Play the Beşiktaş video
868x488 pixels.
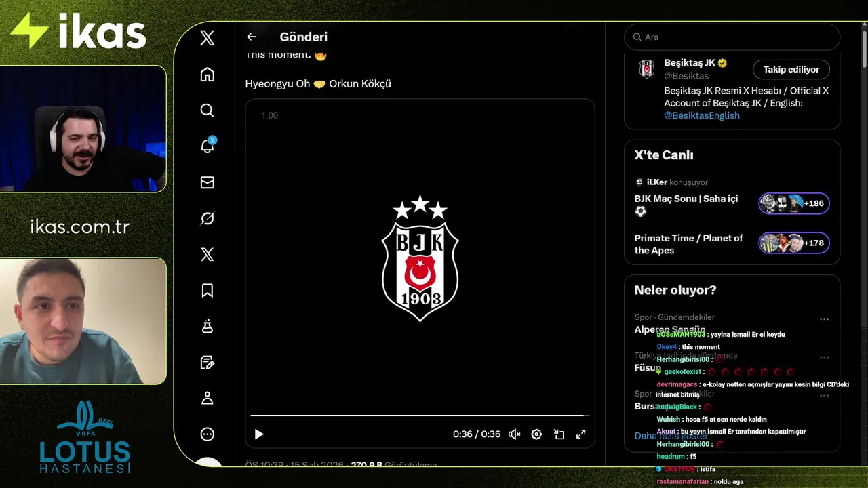(259, 434)
